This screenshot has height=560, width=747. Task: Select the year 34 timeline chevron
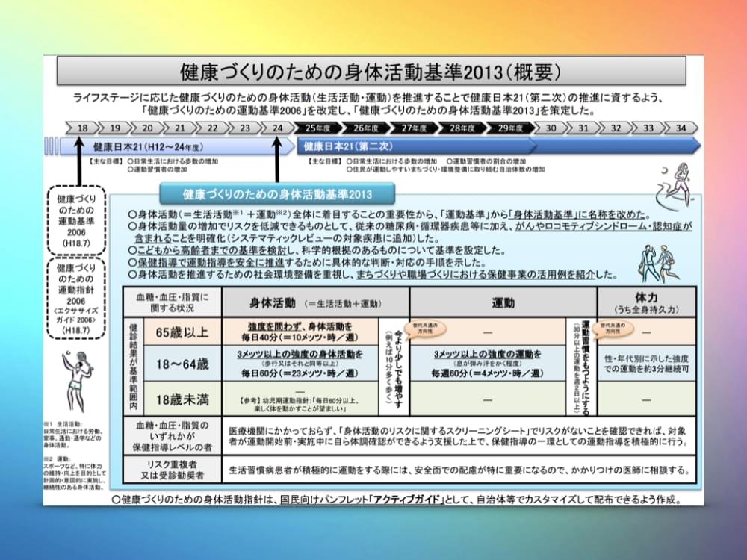click(680, 128)
